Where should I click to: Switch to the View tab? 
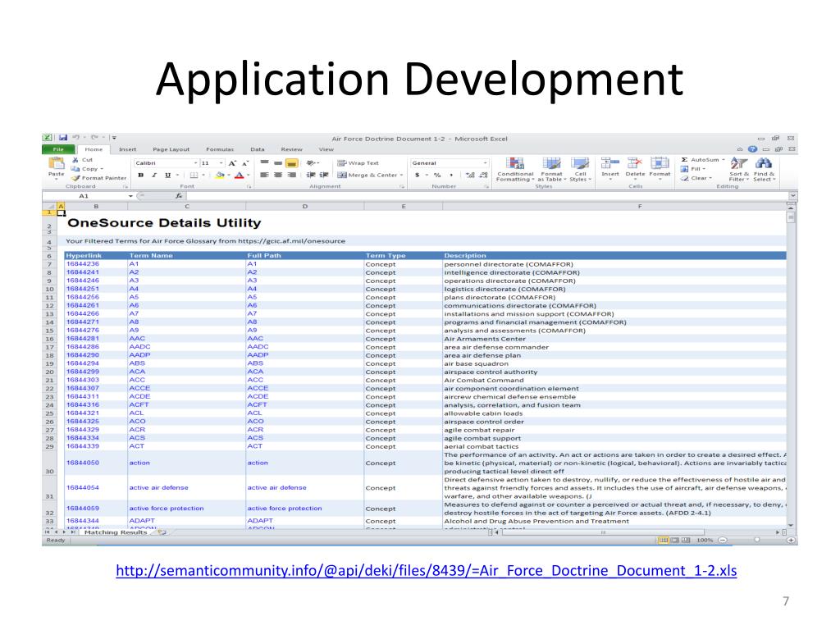(x=326, y=149)
